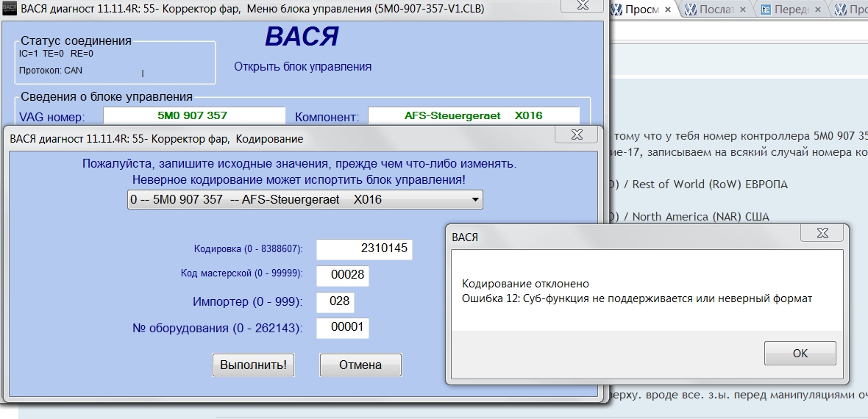Close the Просм browser tab
868x419 pixels.
(667, 10)
